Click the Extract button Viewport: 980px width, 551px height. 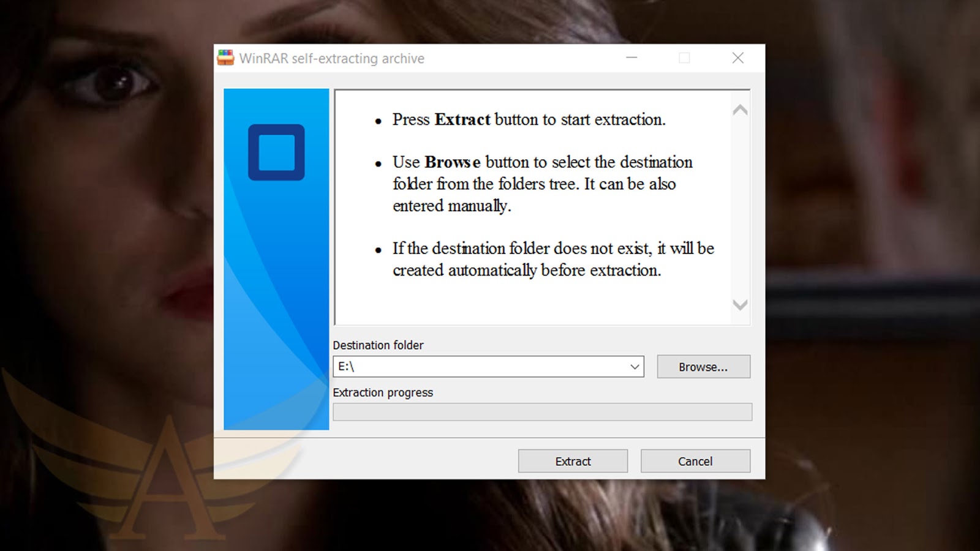[x=573, y=461]
